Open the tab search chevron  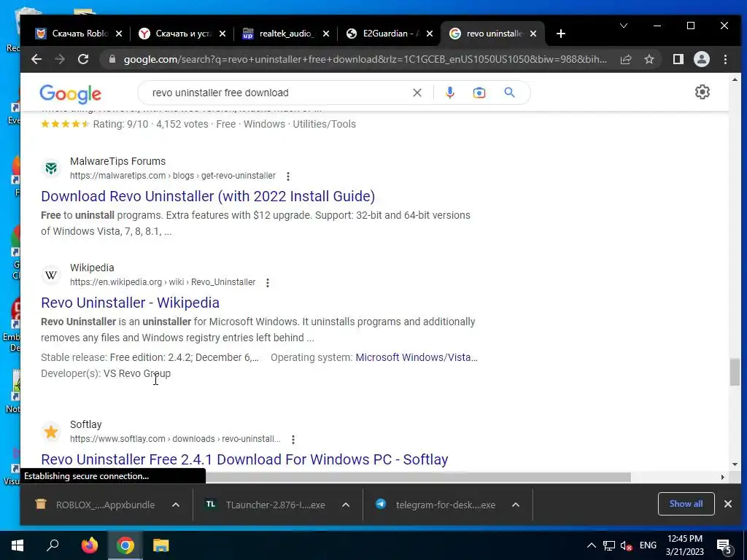[x=623, y=26]
